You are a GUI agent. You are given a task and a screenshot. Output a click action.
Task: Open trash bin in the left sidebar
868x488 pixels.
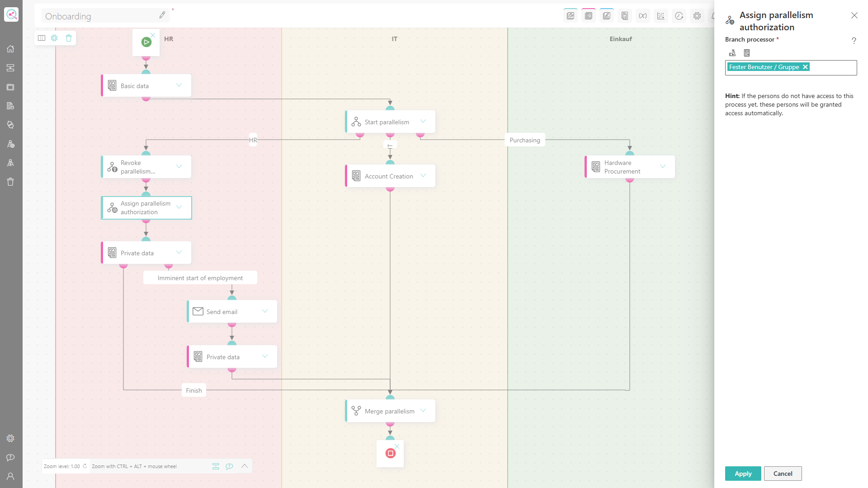pos(10,182)
